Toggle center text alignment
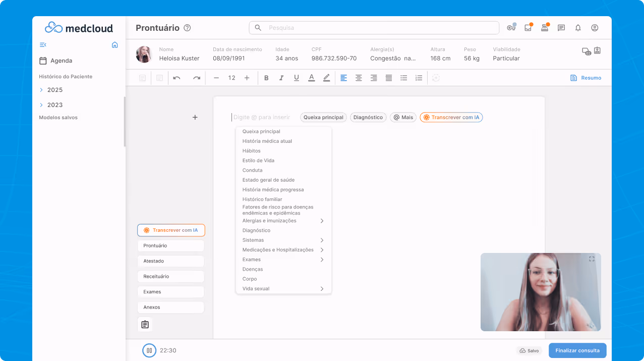The width and height of the screenshot is (644, 361). tap(359, 78)
